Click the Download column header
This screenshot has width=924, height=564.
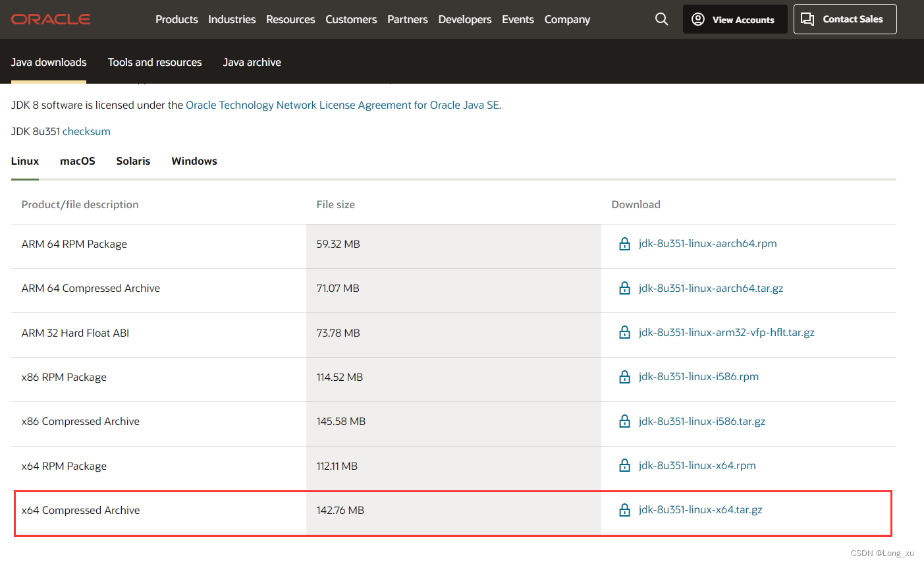point(636,204)
